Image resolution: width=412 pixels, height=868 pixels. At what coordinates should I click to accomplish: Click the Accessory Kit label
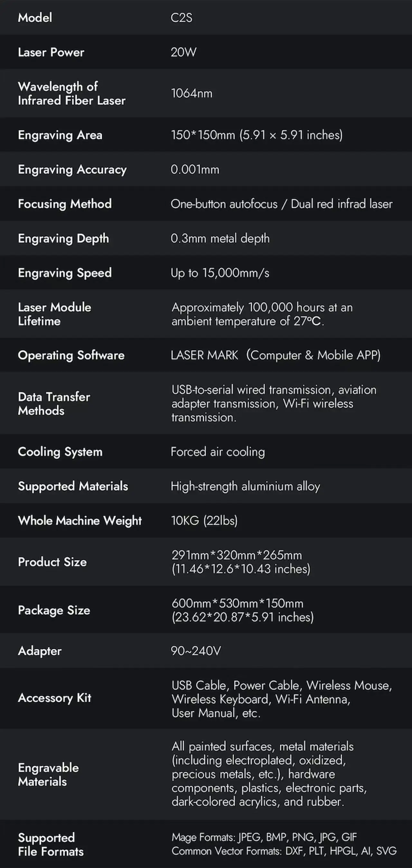(55, 698)
